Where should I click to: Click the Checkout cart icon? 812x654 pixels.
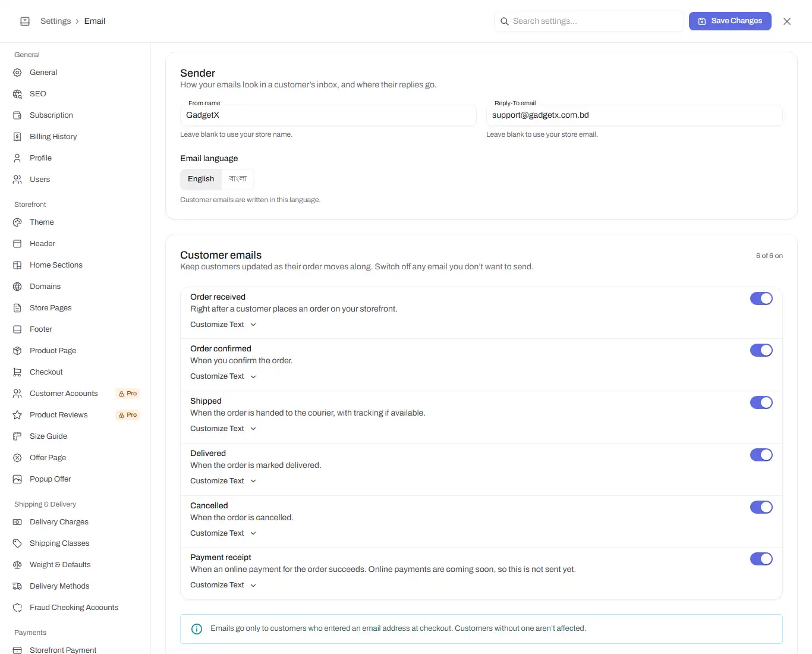pos(17,372)
